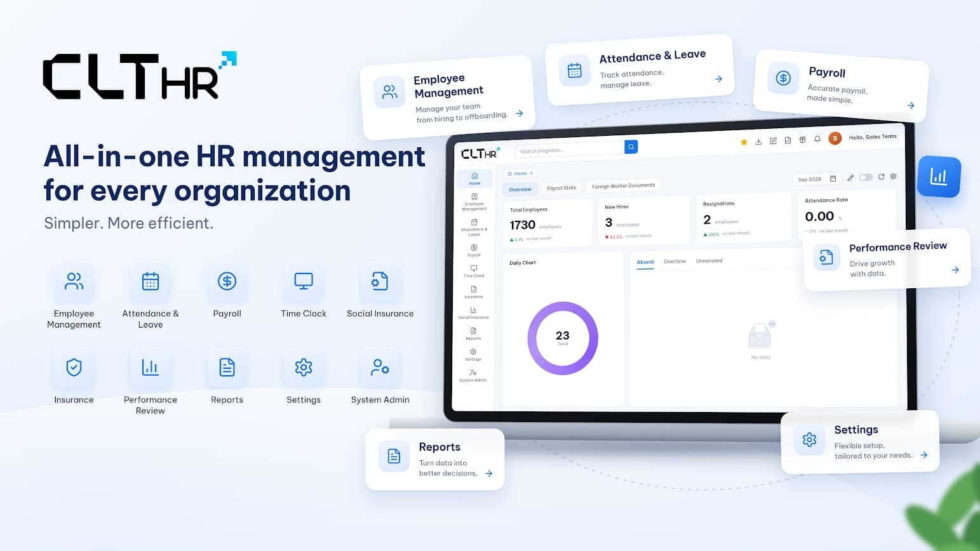Click the 'Daily Chart' heading
Image resolution: width=980 pixels, height=551 pixels.
pyautogui.click(x=523, y=263)
